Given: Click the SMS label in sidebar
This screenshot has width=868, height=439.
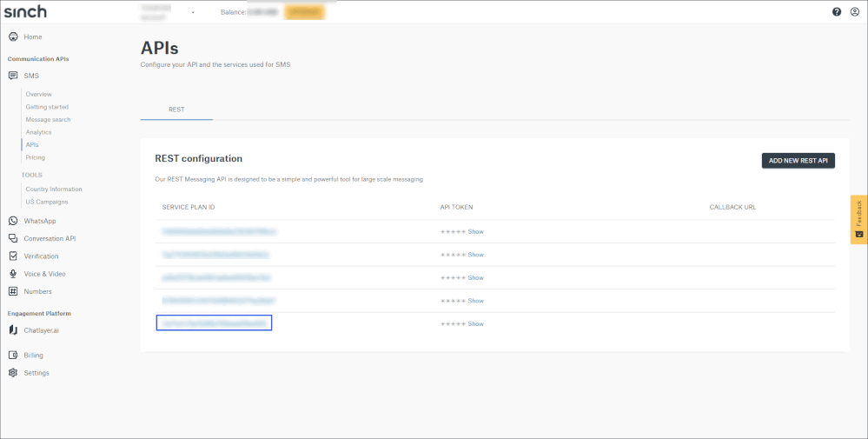Looking at the screenshot, I should coord(31,76).
